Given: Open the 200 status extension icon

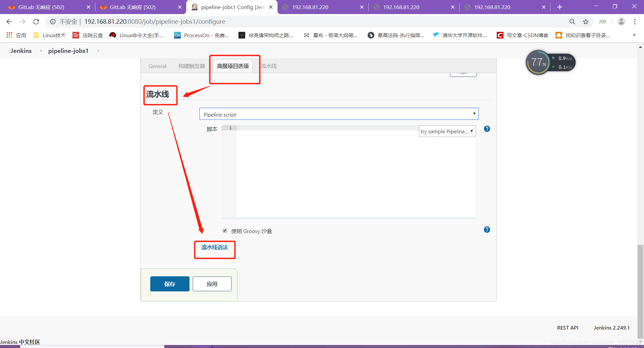Looking at the screenshot, I should click(x=602, y=22).
